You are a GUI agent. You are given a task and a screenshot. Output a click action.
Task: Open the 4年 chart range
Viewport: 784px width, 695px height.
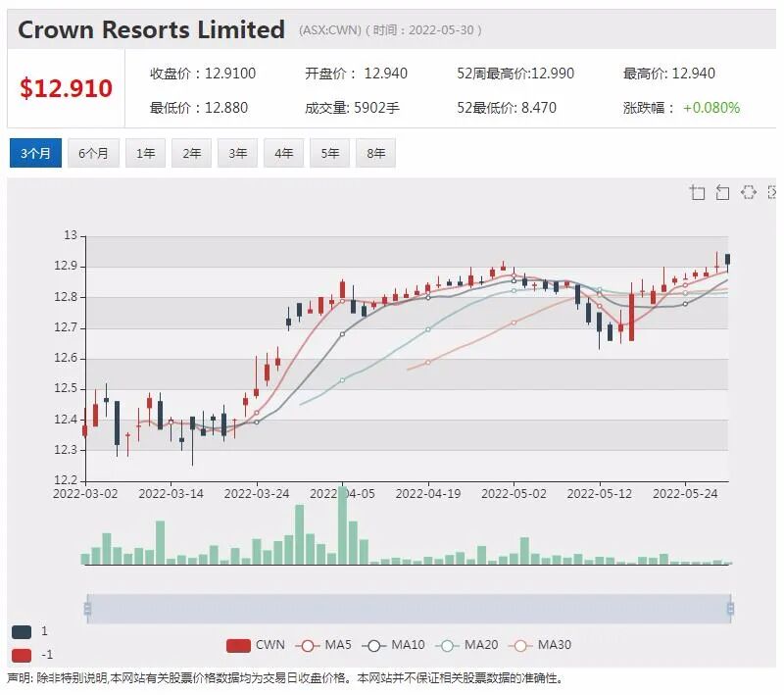(283, 153)
